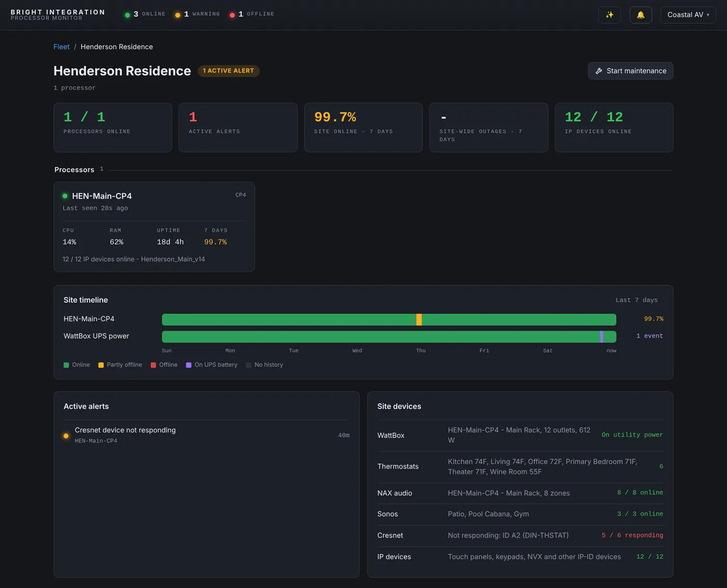Click the WattBox UPS power timeline bar
This screenshot has height=588, width=727.
coord(389,337)
